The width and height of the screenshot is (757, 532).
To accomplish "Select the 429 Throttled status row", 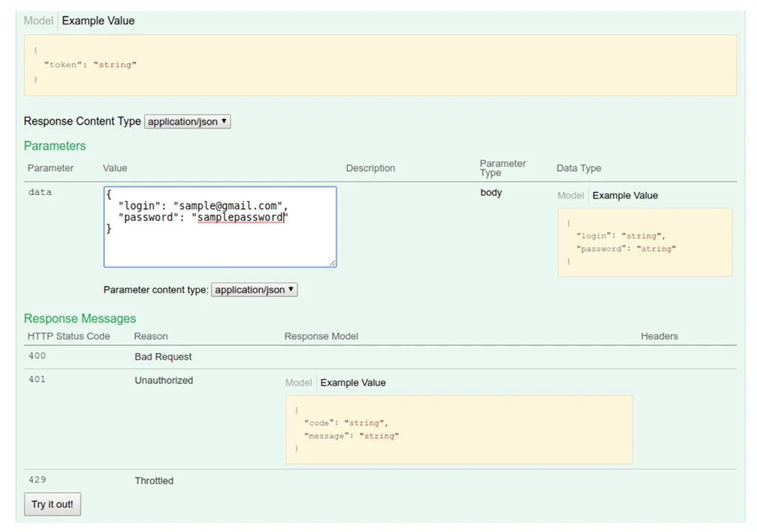I will click(154, 480).
